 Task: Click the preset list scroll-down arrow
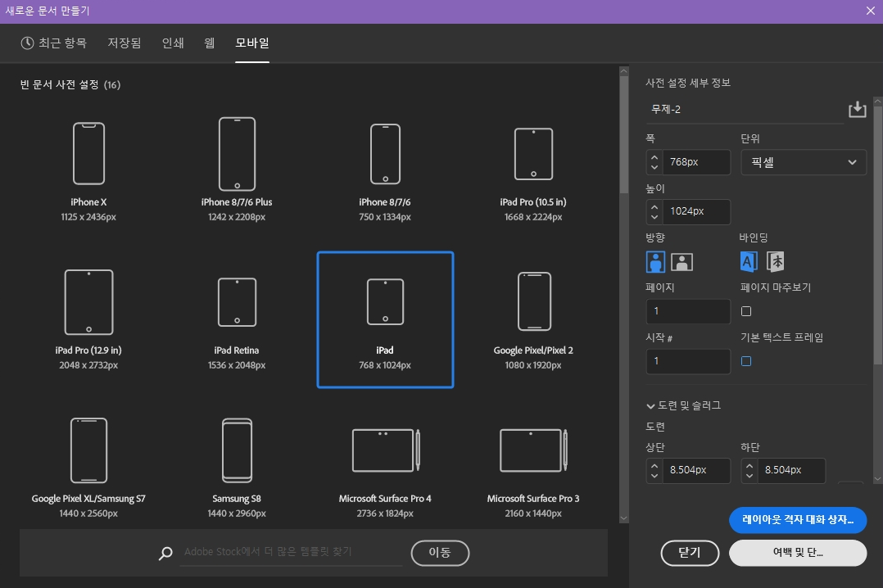(624, 518)
